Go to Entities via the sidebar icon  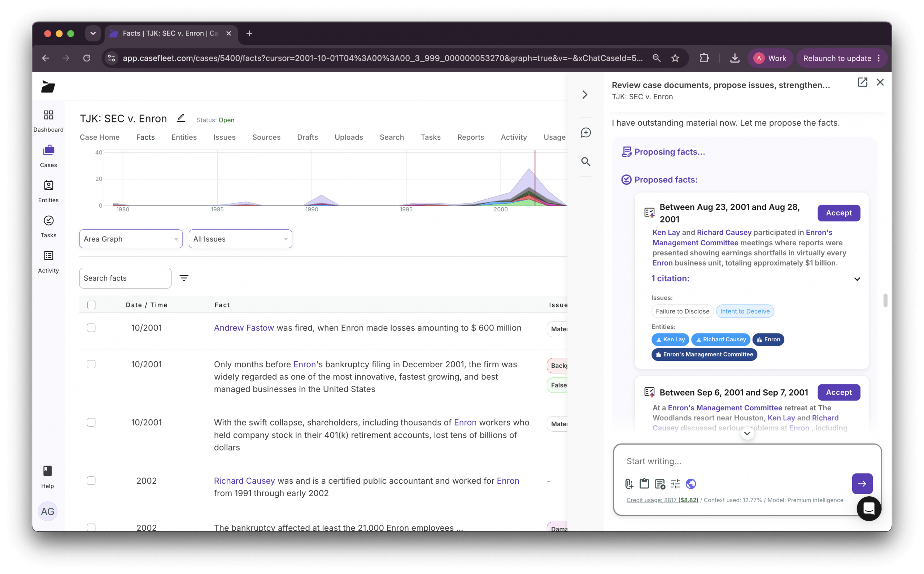point(49,191)
